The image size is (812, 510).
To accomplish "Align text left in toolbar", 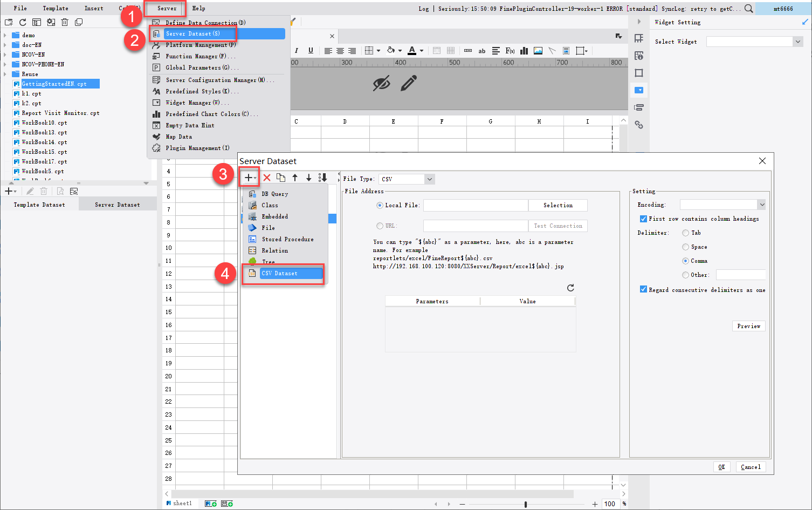I will click(x=328, y=51).
